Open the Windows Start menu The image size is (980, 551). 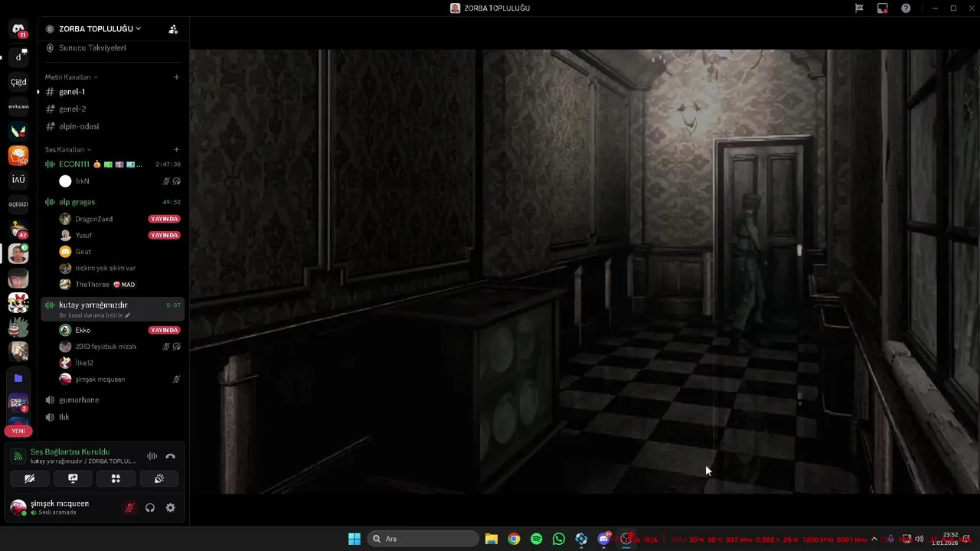354,539
